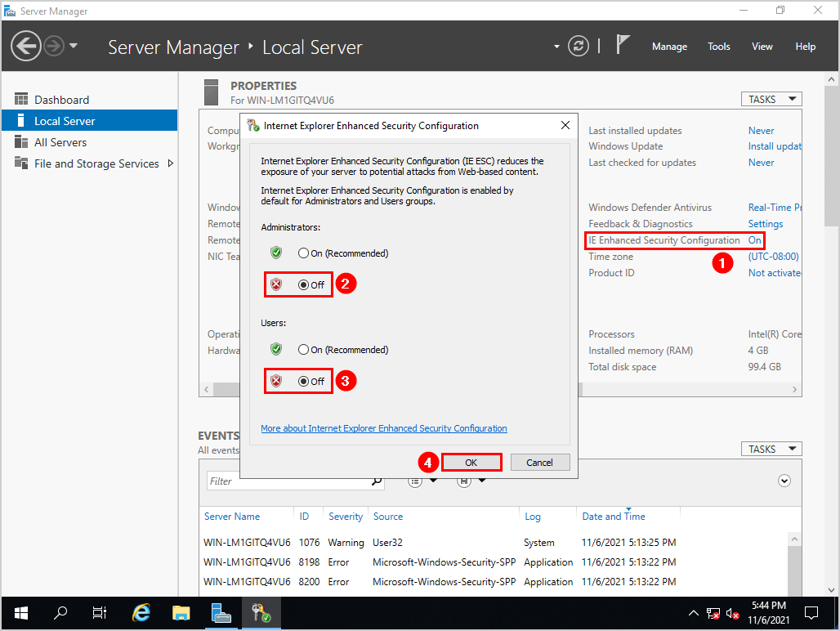Click main window vertical scrollbar up arrow
Screen dimensions: 840x631
831,79
